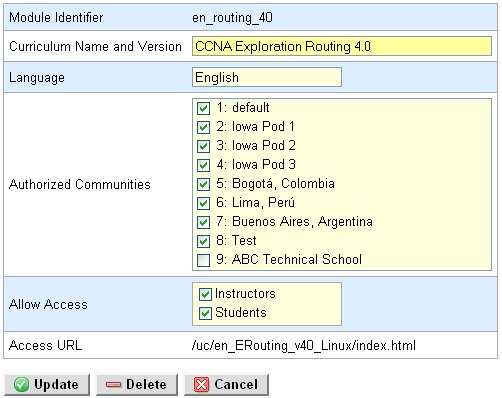Uncheck the '7: Buenos Aires, Argentina' checkbox

[x=203, y=222]
